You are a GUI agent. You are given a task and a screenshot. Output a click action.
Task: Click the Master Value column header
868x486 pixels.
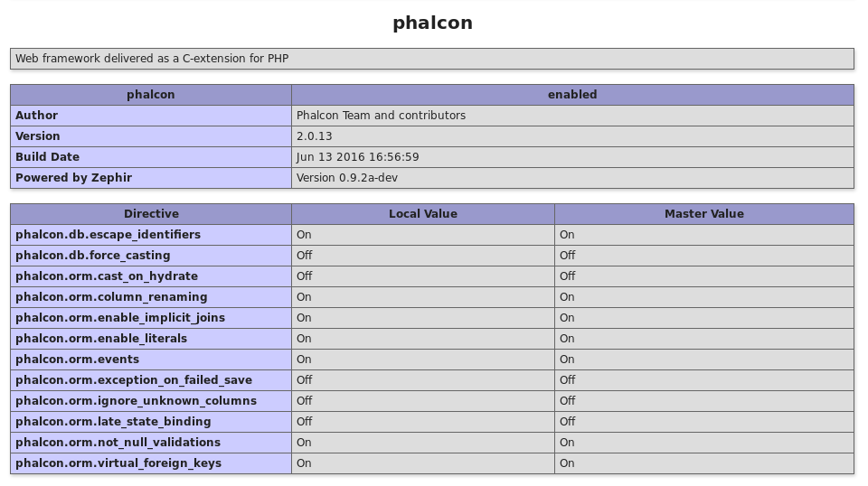click(x=703, y=214)
